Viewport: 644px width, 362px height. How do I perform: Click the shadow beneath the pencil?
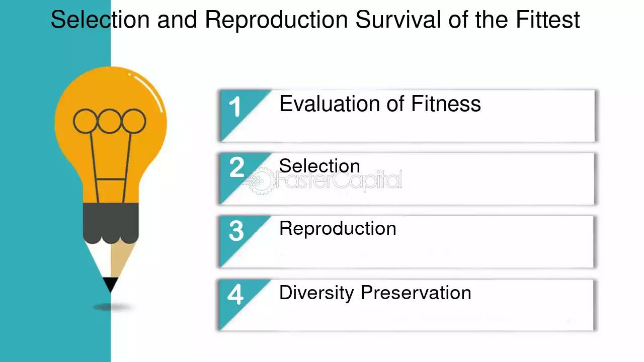point(113,306)
